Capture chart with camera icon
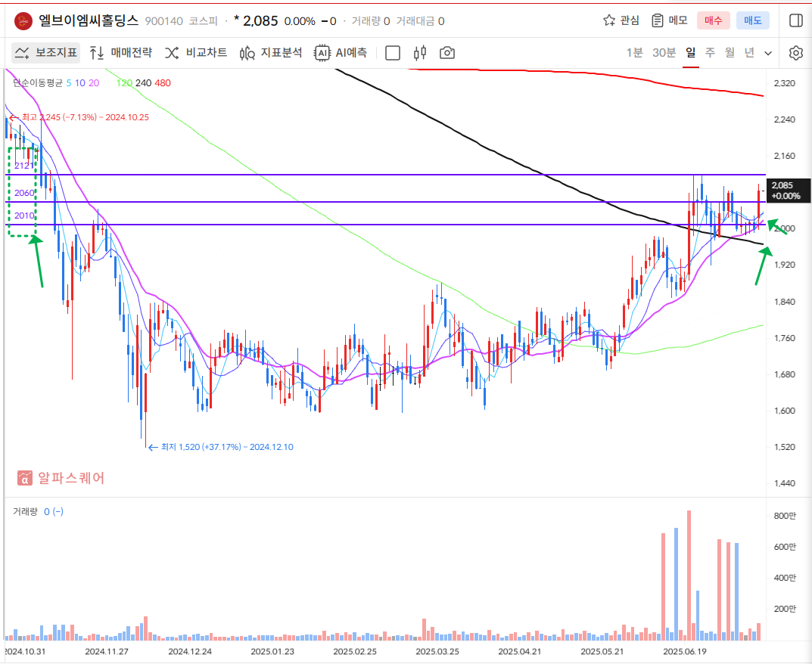This screenshot has width=812, height=664. pyautogui.click(x=447, y=53)
